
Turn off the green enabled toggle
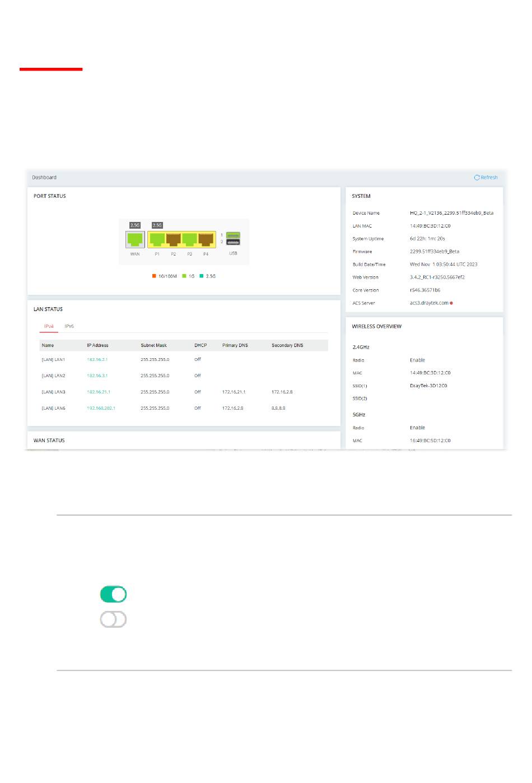[113, 594]
